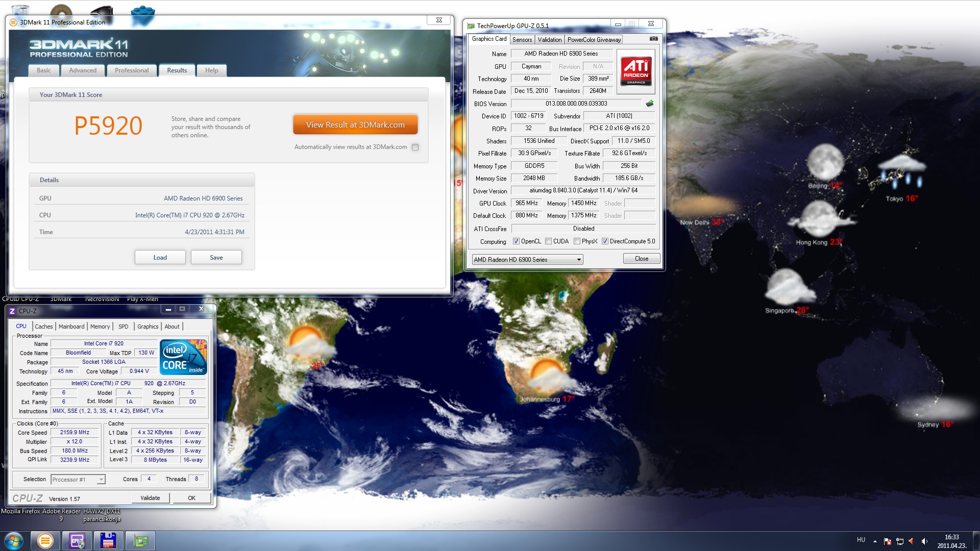Click the ATI Radeon logo image
The width and height of the screenshot is (980, 551).
(635, 71)
